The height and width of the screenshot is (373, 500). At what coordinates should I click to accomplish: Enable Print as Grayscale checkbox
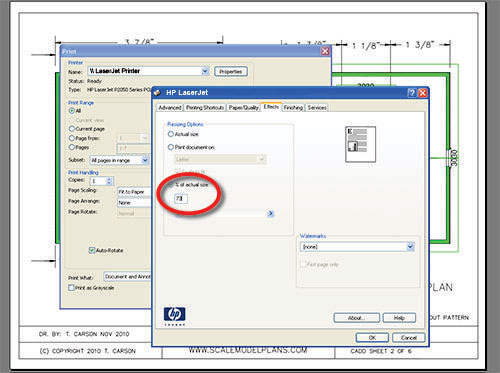coord(71,288)
